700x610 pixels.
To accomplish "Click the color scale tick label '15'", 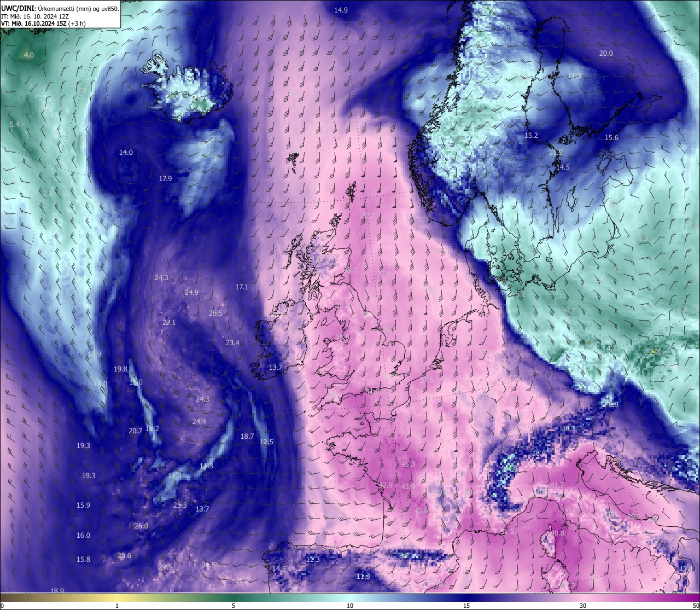I will (x=466, y=606).
